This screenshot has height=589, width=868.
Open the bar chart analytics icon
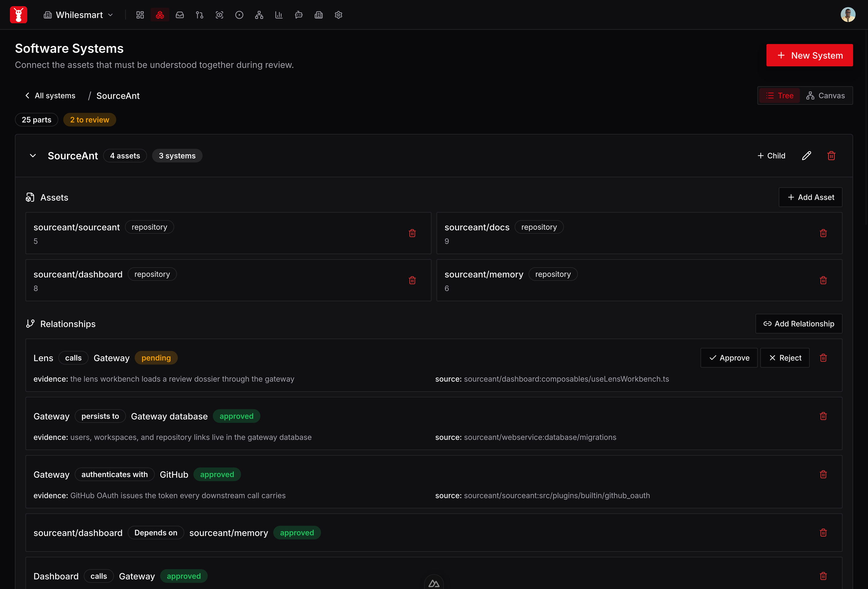coord(279,15)
